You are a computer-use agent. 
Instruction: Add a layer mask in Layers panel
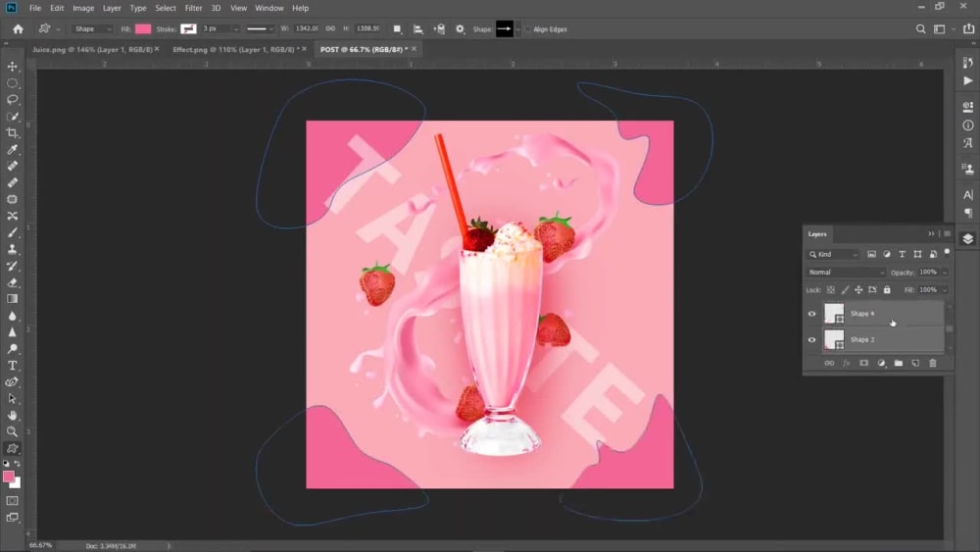(x=863, y=363)
